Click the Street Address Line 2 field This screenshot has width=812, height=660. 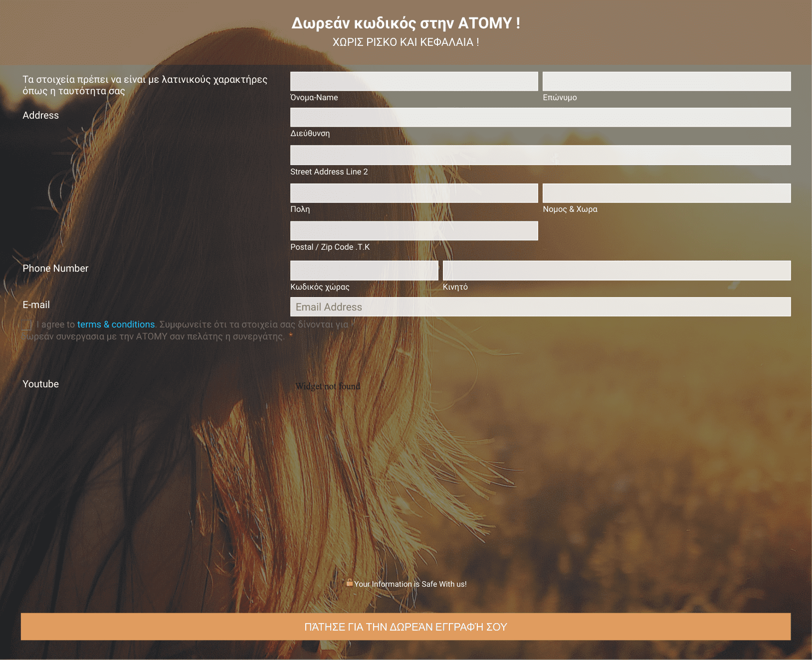[540, 155]
